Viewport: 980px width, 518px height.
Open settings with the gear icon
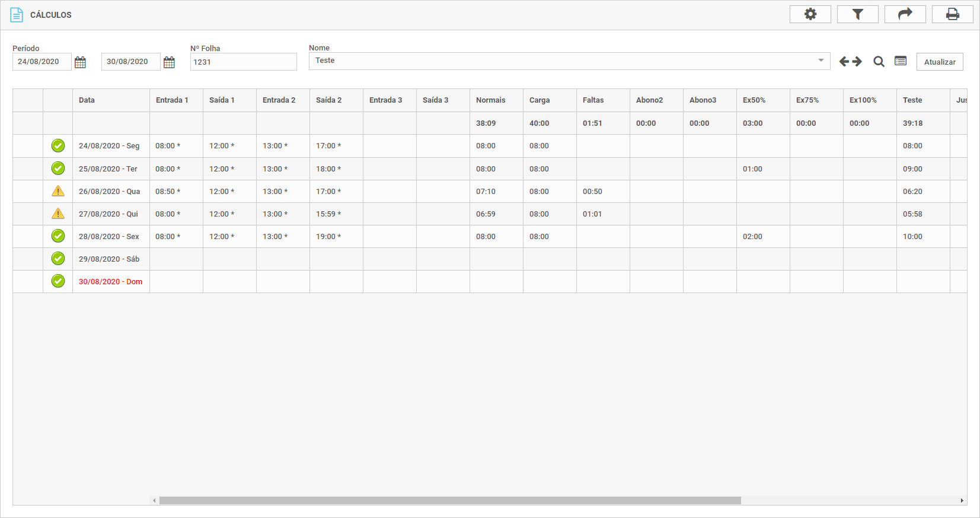point(810,14)
